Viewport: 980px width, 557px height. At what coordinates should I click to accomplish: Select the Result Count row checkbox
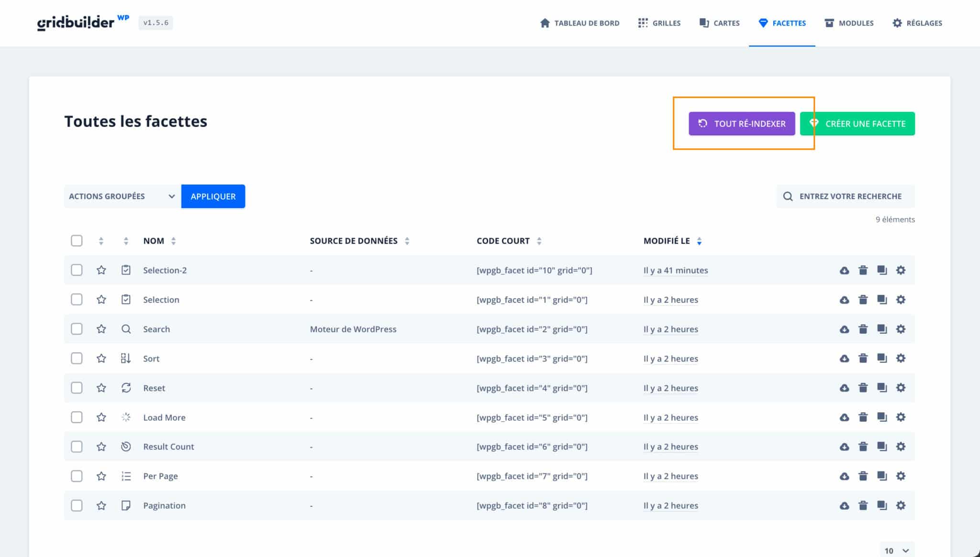[77, 447]
